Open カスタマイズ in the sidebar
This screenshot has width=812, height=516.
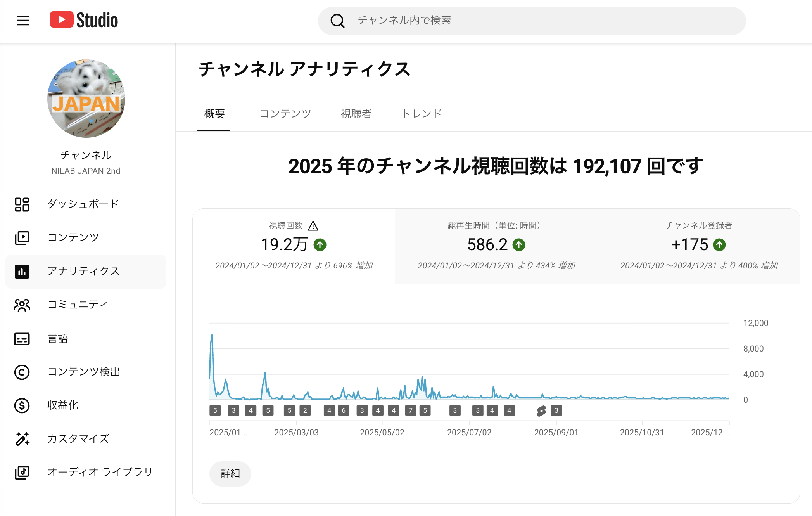pyautogui.click(x=78, y=439)
